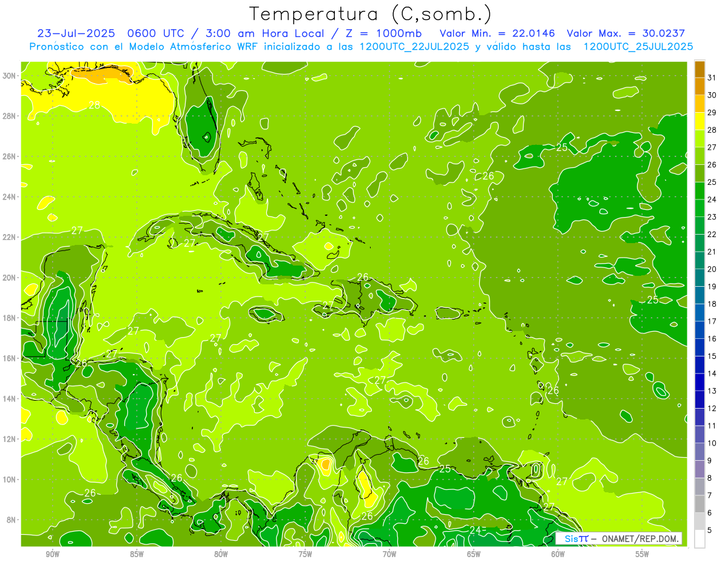
Task: Click the dark orange swatch atop the color scale
Action: [x=699, y=70]
